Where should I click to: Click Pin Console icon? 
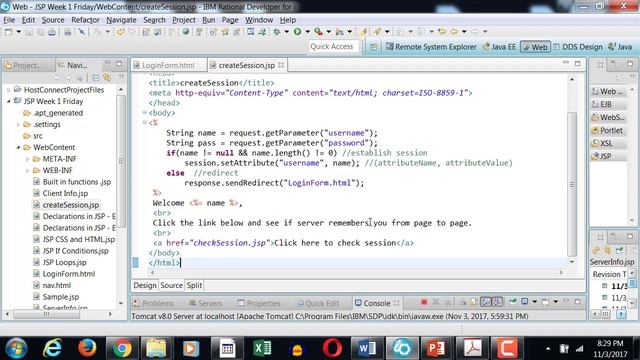[513, 302]
